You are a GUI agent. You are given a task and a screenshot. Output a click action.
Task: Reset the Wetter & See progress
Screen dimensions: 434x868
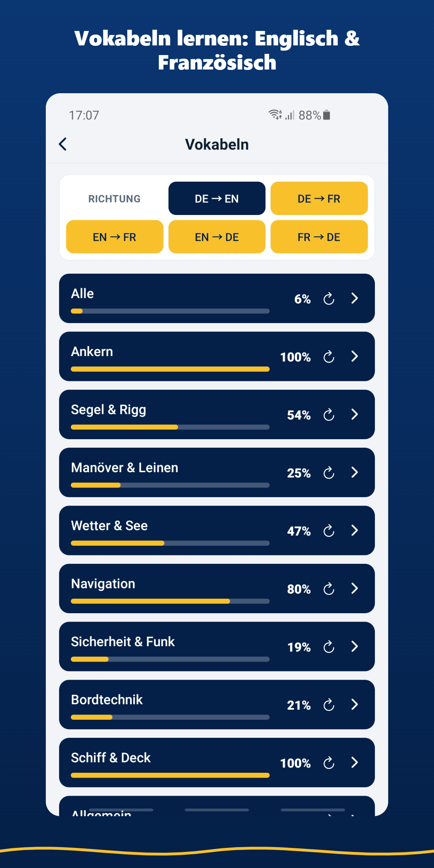pos(329,530)
